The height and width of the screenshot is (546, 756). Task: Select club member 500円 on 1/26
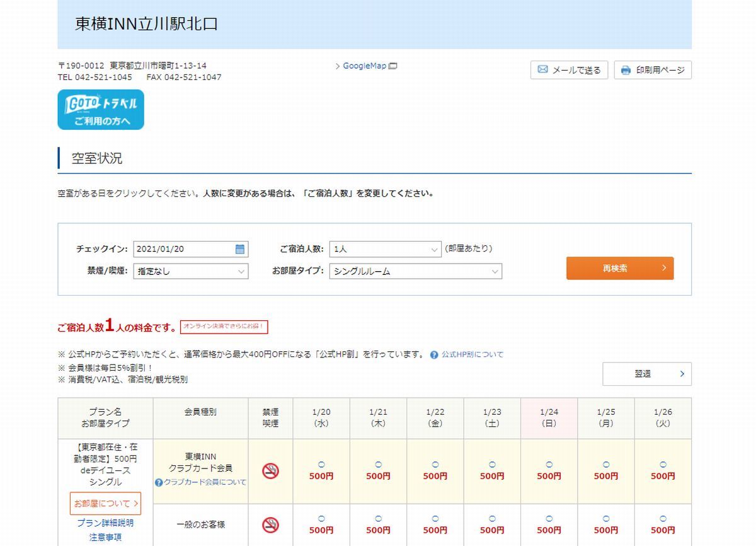[x=663, y=476]
